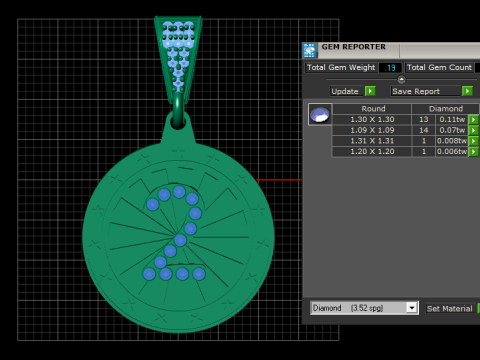The width and height of the screenshot is (480, 360).
Task: Click the Total Gem Count label
Action: [439, 67]
